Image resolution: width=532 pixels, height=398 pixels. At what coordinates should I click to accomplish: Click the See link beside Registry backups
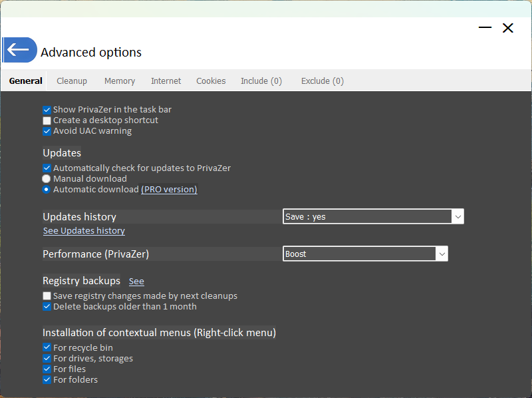[x=136, y=281]
